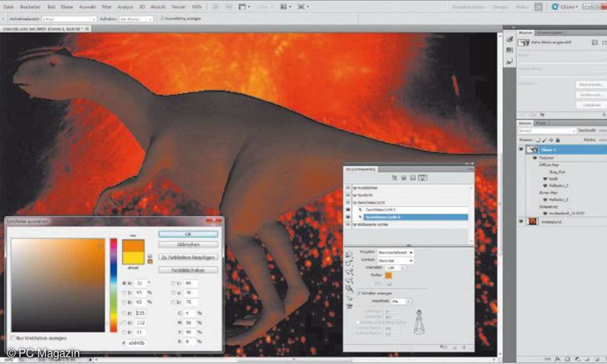
Task: Enable the 'Nur Webfarben anzeigen' checkbox
Action: 13,338
